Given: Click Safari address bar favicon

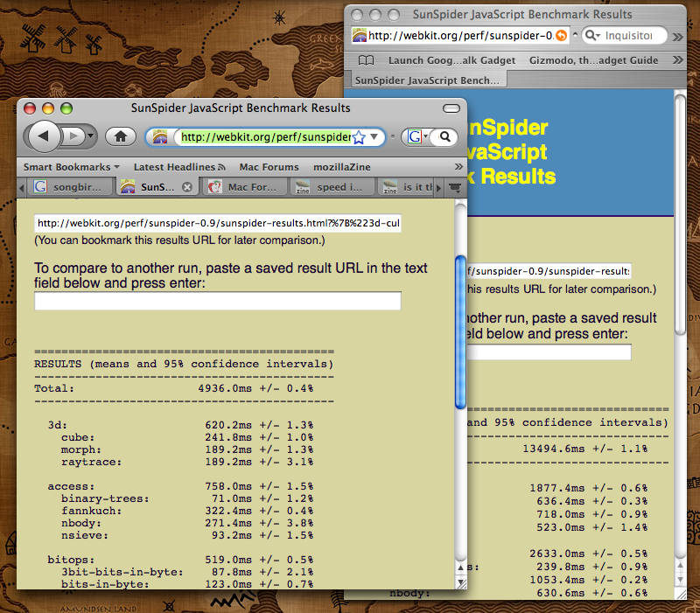Looking at the screenshot, I should pyautogui.click(x=360, y=35).
